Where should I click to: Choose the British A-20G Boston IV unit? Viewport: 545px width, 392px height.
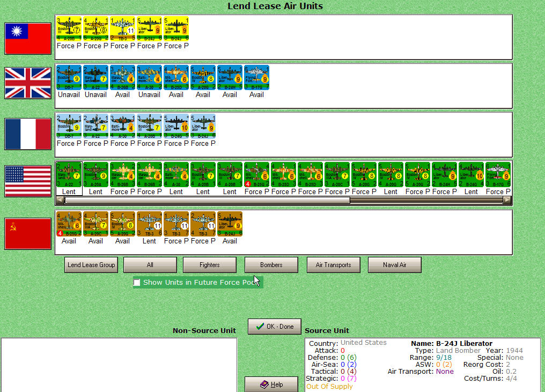(203, 78)
